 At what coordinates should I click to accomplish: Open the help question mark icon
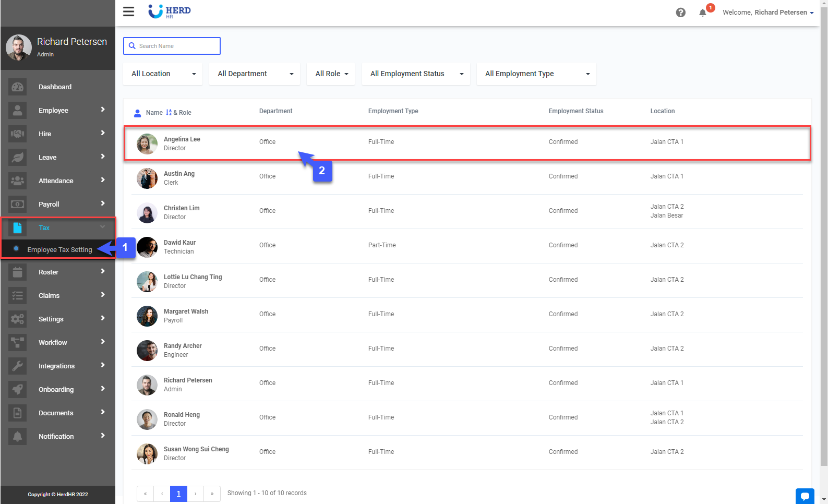coord(680,13)
